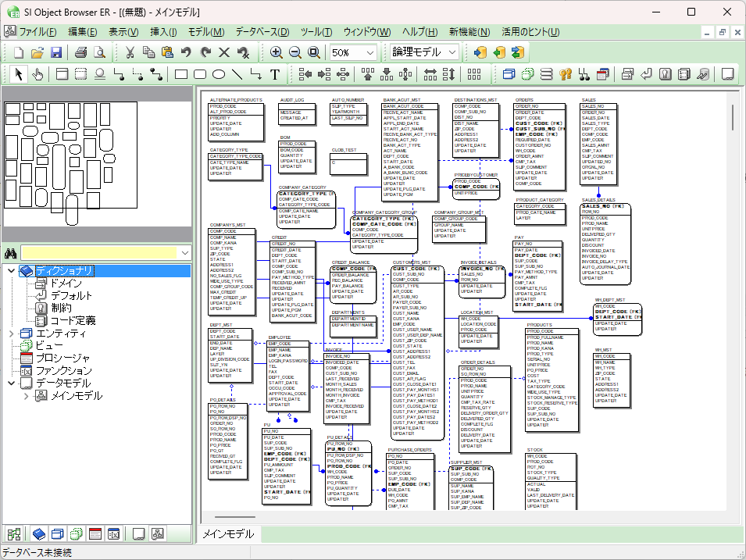The image size is (746, 560).
Task: Select the dotted-border view tool
Action: [x=81, y=74]
